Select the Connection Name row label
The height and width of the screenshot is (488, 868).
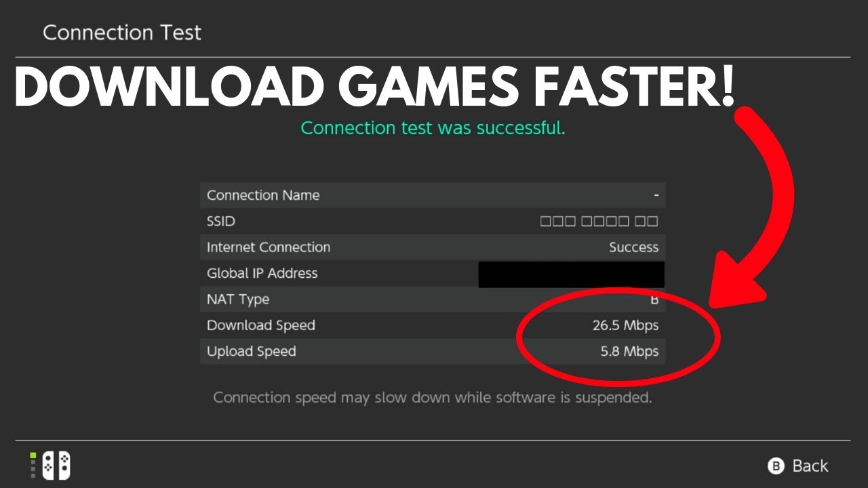(263, 195)
